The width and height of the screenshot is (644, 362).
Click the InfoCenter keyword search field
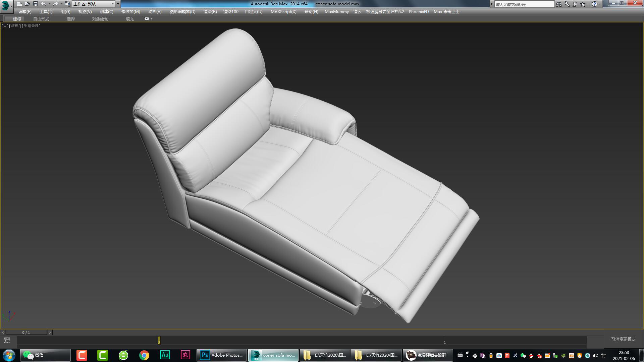[x=523, y=4]
